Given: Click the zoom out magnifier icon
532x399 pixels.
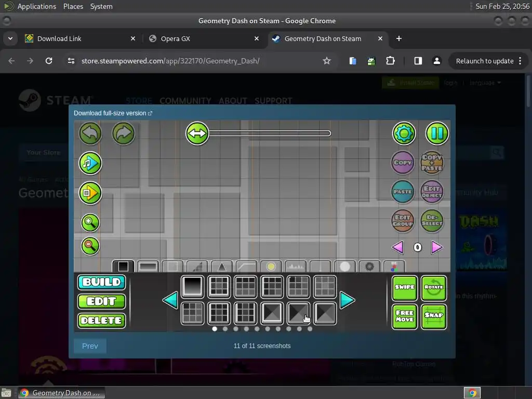Looking at the screenshot, I should 90,246.
